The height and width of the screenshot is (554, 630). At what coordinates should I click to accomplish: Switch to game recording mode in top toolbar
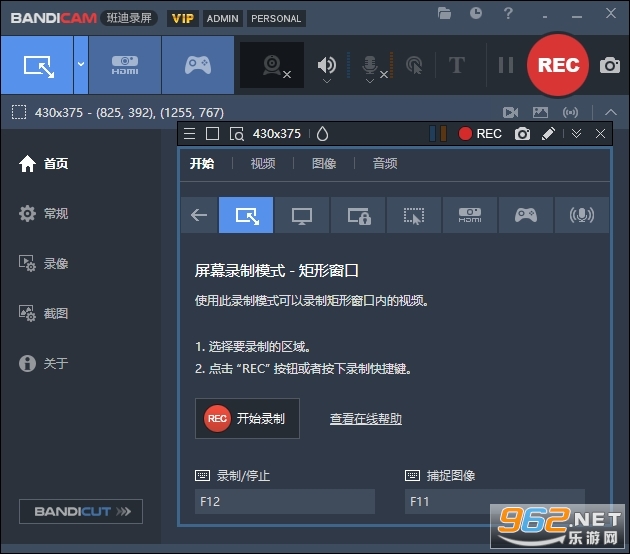[x=198, y=65]
